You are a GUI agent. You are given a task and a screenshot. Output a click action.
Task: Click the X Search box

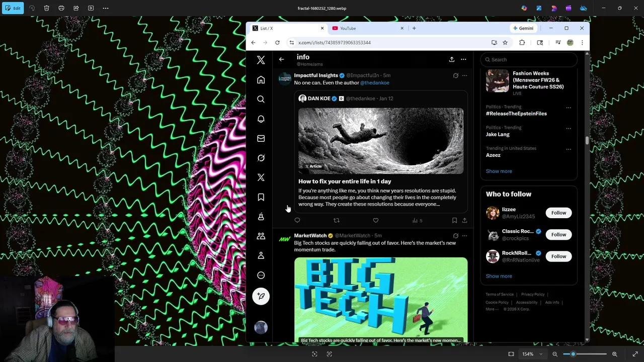[x=529, y=59]
